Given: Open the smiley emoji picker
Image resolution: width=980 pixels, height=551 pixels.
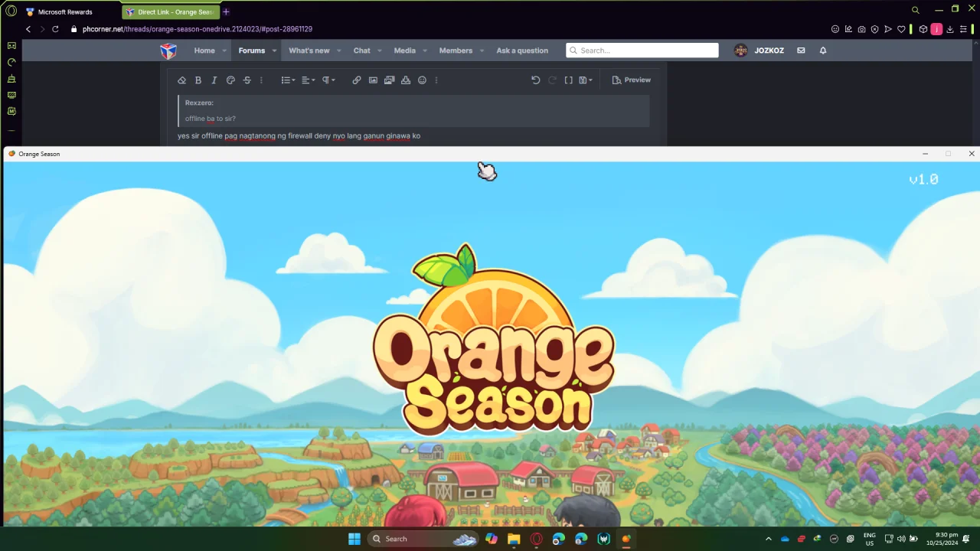Looking at the screenshot, I should [422, 80].
